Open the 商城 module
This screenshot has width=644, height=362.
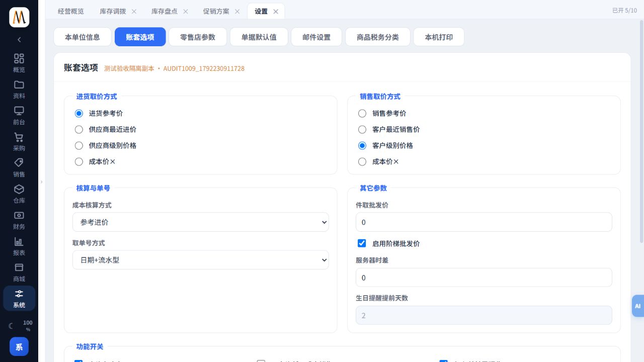coord(19,273)
